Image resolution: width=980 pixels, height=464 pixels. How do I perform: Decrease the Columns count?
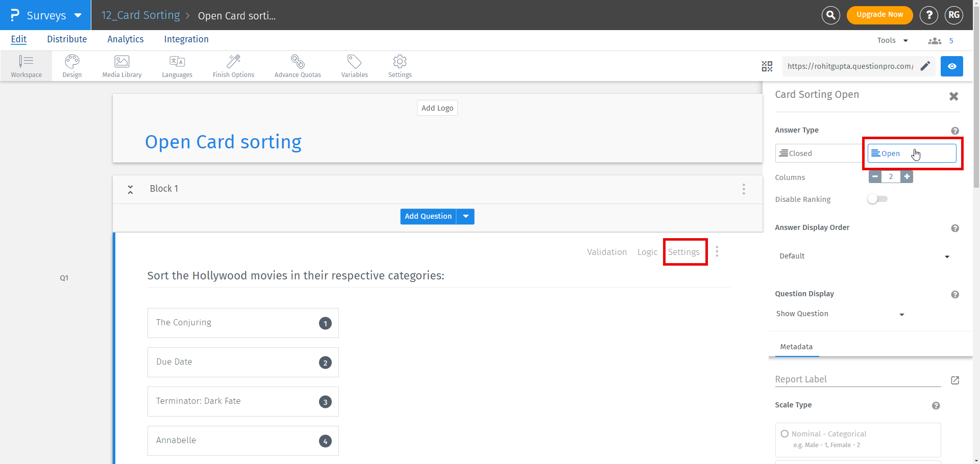coord(875,176)
